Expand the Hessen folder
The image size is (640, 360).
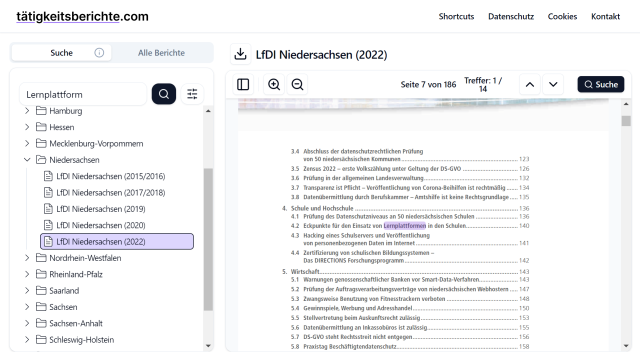(27, 127)
